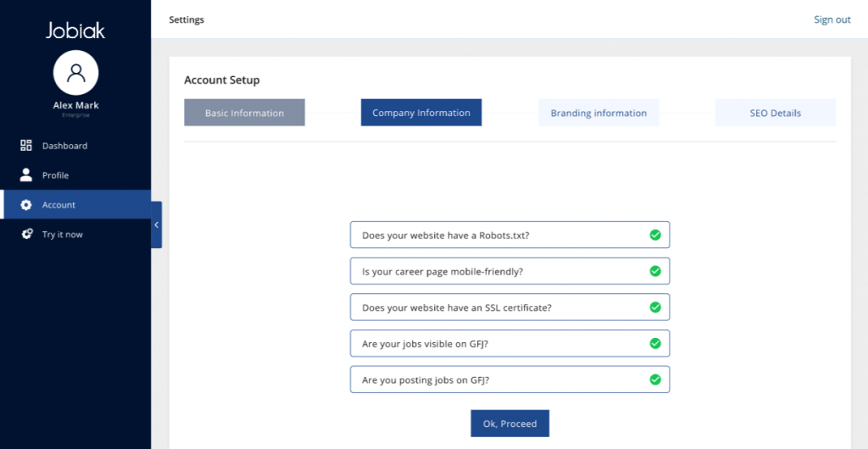
Task: Click the Account gear icon
Action: [x=26, y=205]
